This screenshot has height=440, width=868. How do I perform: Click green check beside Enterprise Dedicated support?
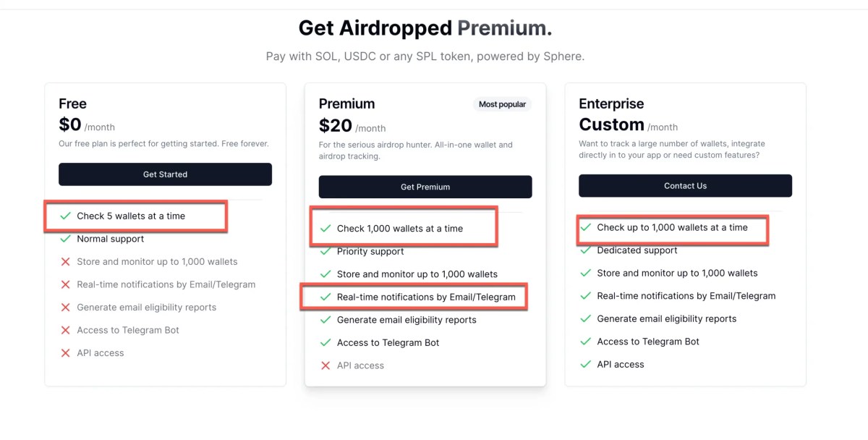coord(585,250)
